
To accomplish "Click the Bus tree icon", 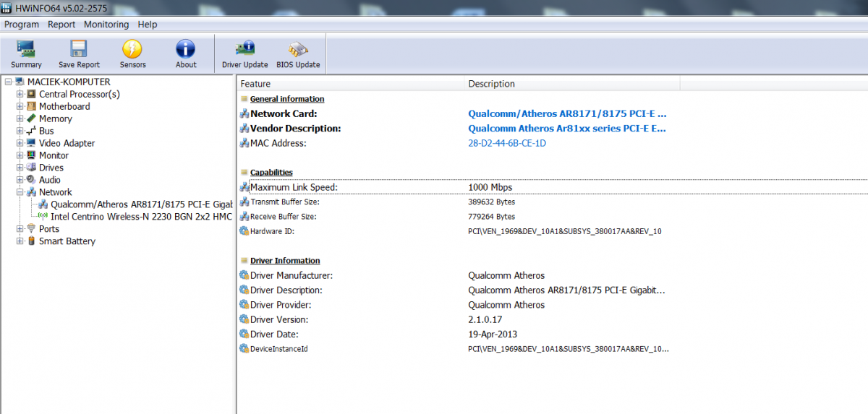I will (x=32, y=131).
